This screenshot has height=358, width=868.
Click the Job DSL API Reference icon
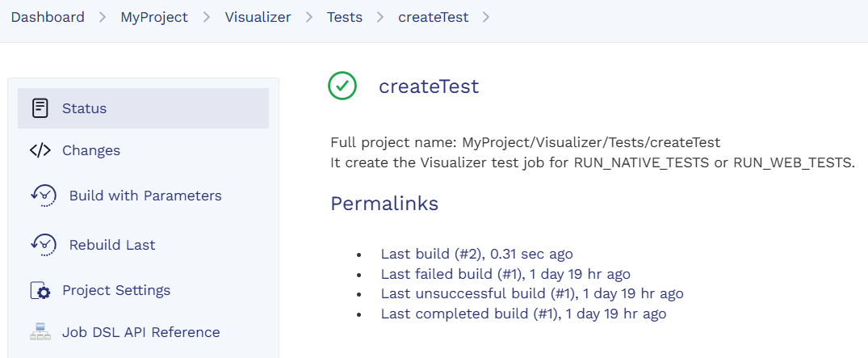[x=40, y=332]
